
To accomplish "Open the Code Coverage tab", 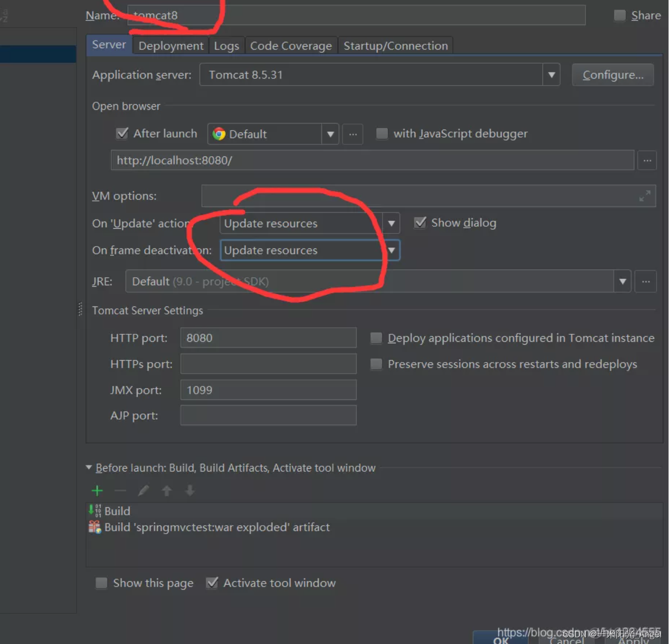I will 291,46.
